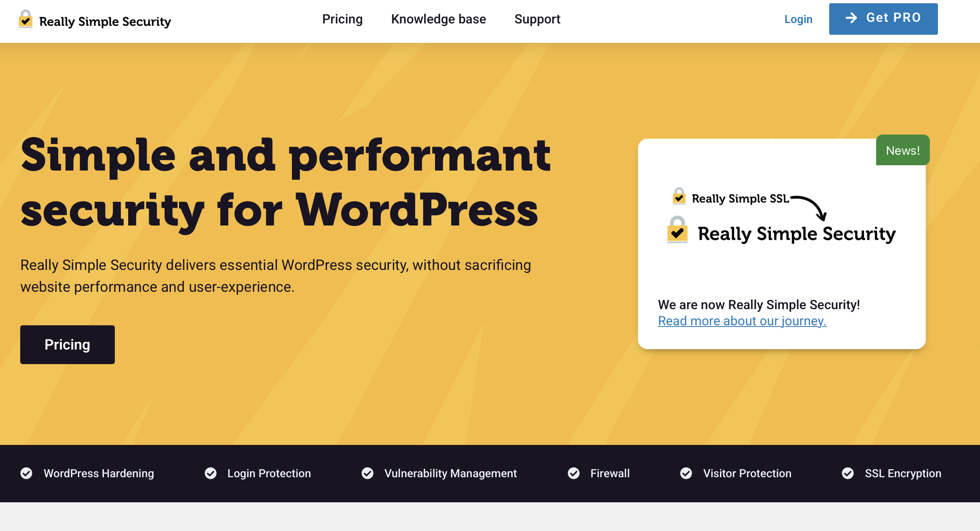The image size is (980, 531).
Task: Click the Really Simple SSL small padlock icon
Action: (x=679, y=196)
